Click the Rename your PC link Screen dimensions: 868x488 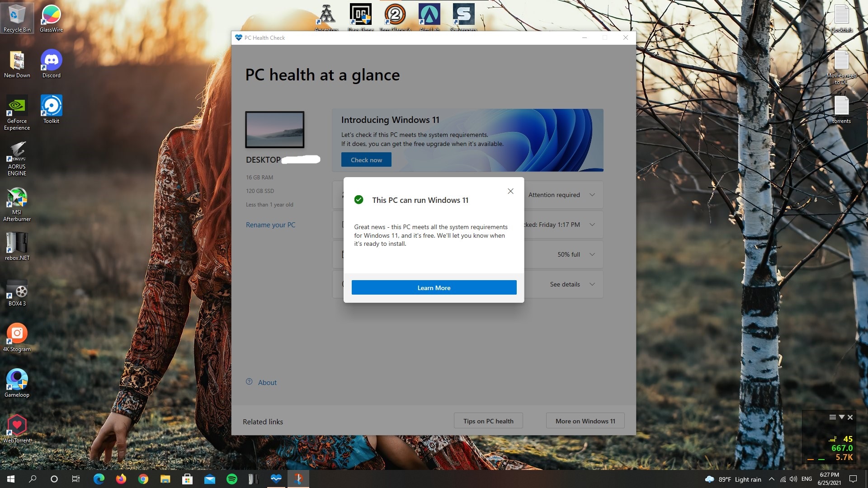click(x=270, y=225)
